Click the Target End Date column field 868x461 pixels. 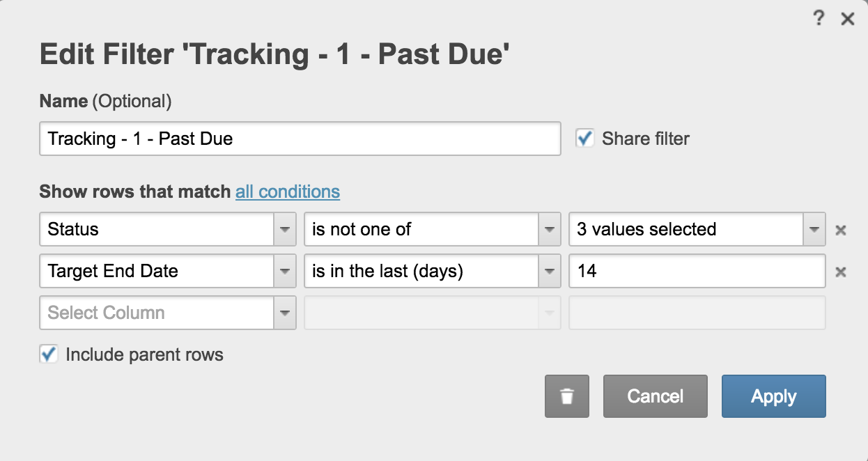coord(157,271)
